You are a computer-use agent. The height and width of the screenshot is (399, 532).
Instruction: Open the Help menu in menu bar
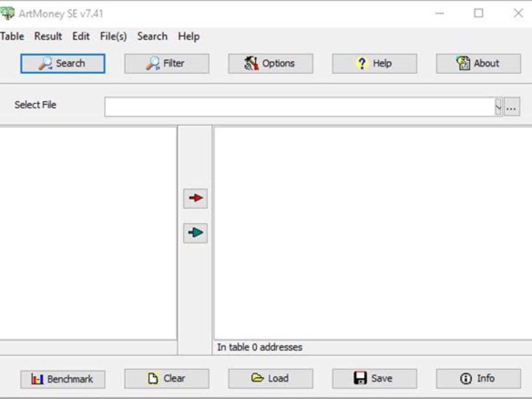(189, 36)
